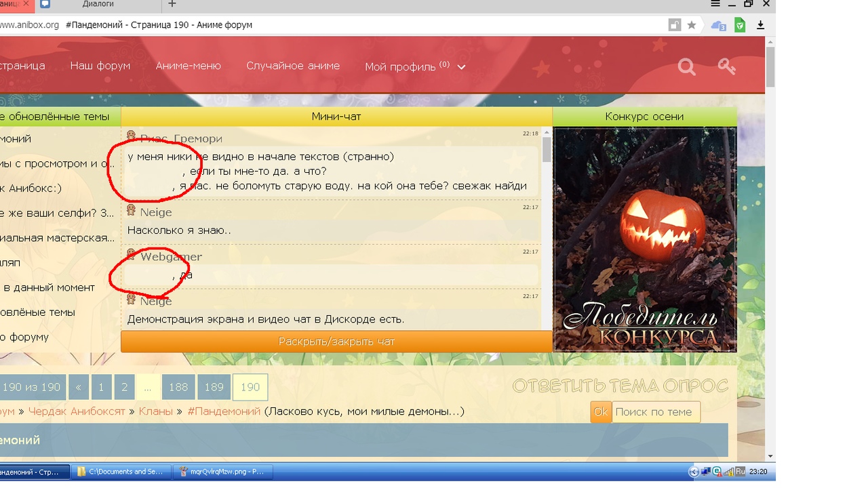The image size is (868, 488).
Task: Click the site search magnifier icon
Action: point(686,67)
